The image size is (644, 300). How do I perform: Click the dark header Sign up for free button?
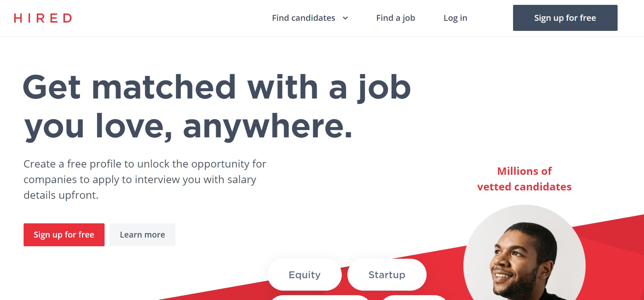click(565, 18)
